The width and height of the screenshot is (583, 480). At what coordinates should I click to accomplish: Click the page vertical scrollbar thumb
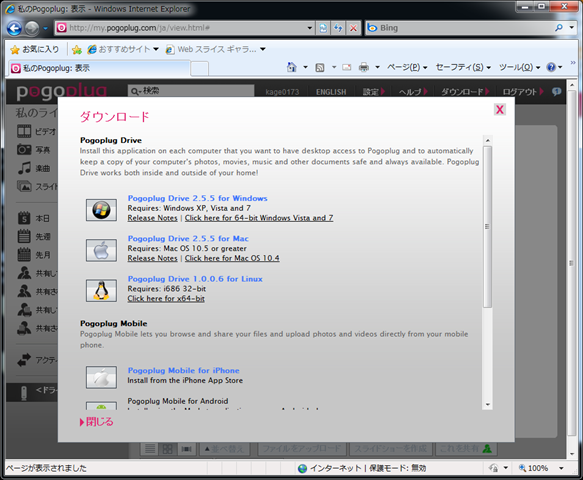click(x=571, y=263)
